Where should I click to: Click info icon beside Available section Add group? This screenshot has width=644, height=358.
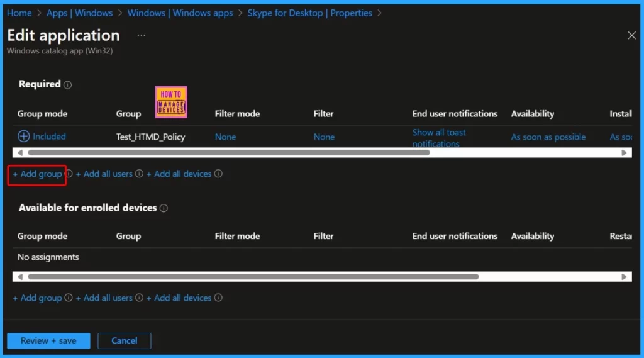tap(69, 298)
